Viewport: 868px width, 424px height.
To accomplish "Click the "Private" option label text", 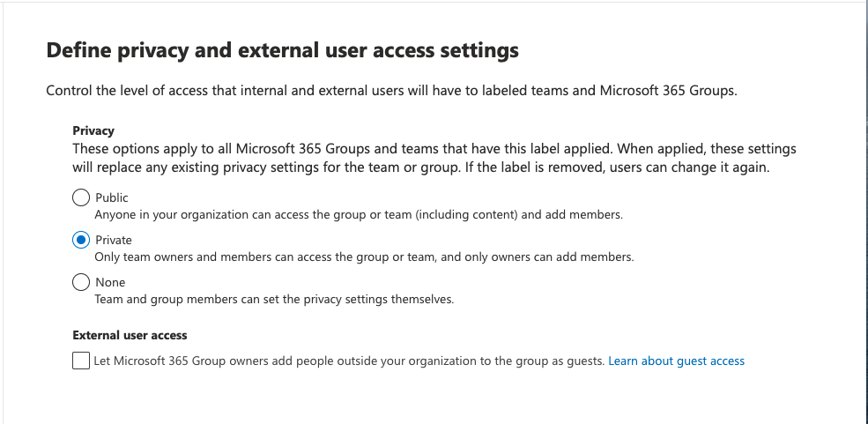I will click(x=114, y=240).
